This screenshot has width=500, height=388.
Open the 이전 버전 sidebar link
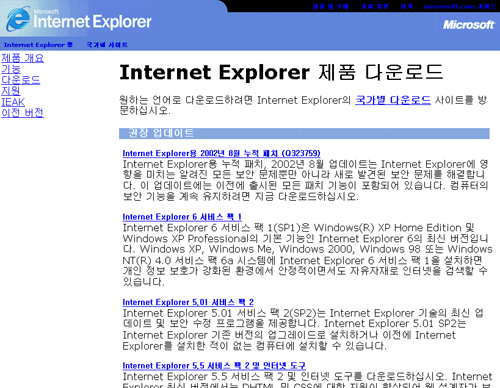(x=22, y=113)
